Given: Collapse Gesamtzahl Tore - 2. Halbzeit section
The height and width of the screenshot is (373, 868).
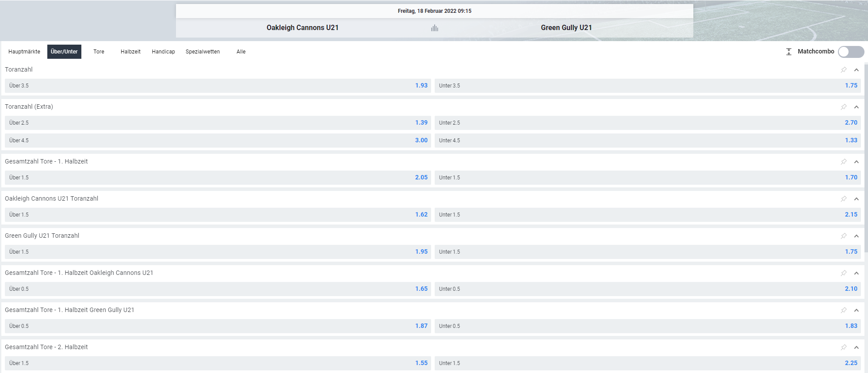Looking at the screenshot, I should [x=857, y=347].
